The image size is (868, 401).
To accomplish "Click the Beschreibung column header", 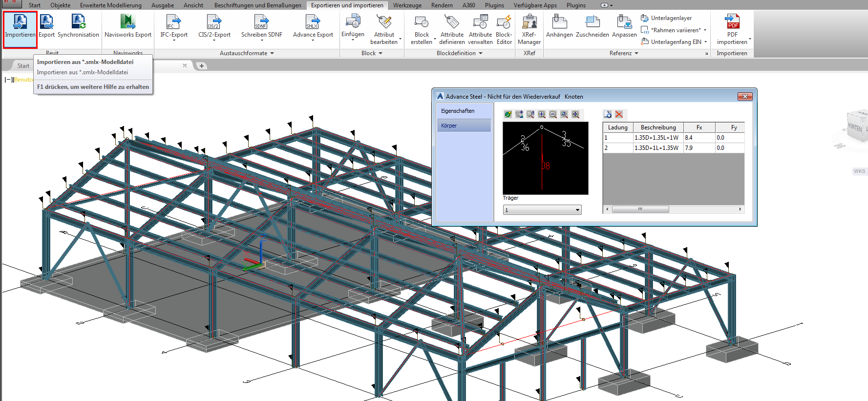I will (x=658, y=127).
